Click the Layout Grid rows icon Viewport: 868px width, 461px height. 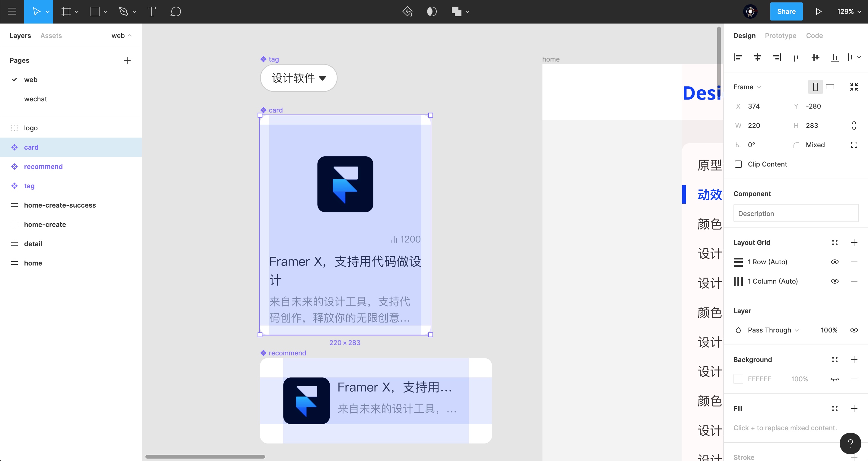tap(739, 262)
